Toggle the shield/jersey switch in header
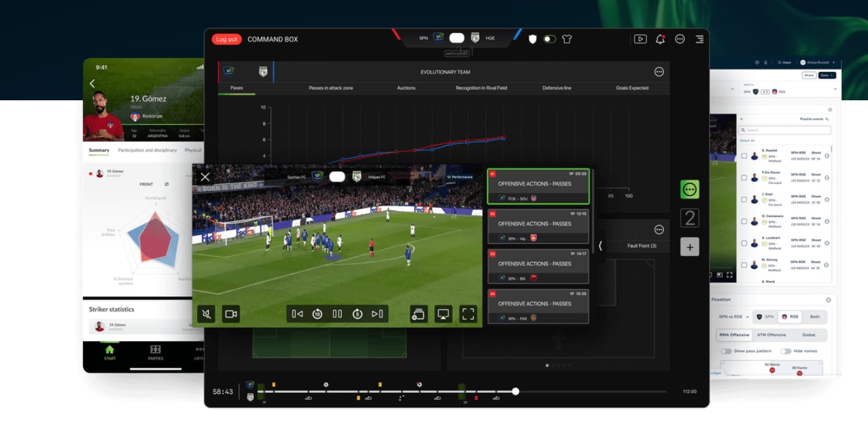The image size is (868, 448). point(549,39)
